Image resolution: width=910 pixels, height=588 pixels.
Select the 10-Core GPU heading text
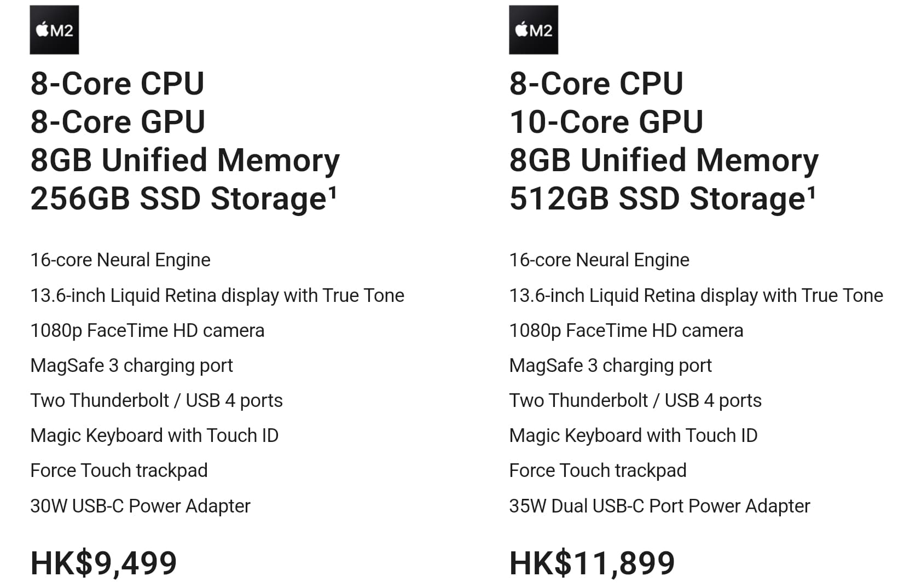[606, 121]
